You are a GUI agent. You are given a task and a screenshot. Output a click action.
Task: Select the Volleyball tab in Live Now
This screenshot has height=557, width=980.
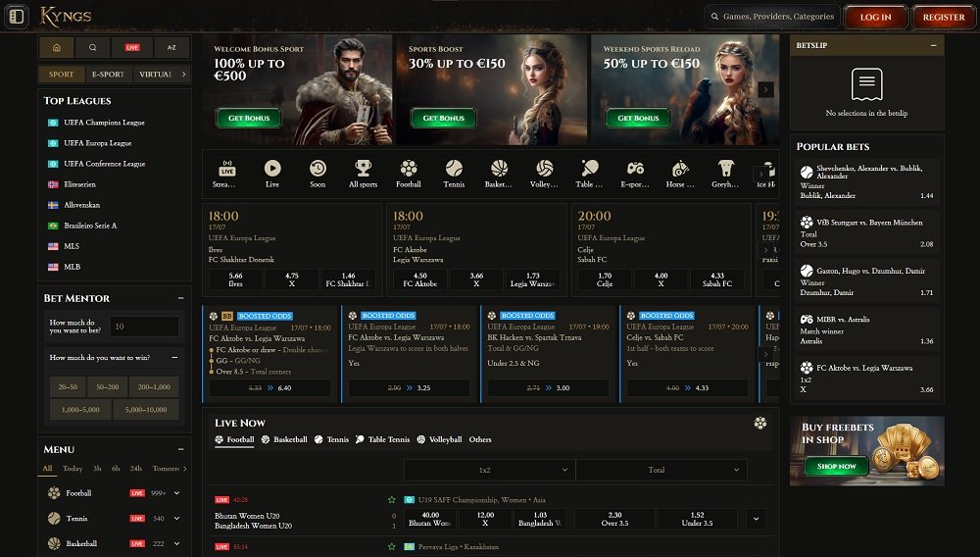pos(439,439)
